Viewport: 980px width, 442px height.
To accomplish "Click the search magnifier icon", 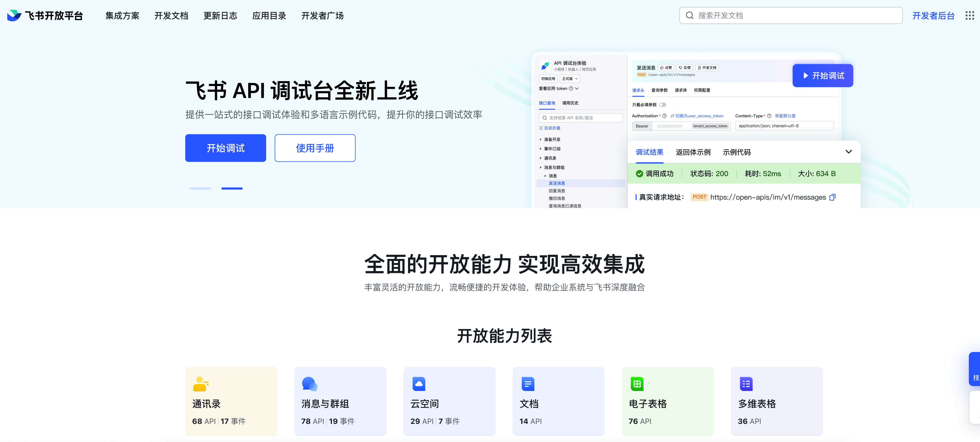I will pyautogui.click(x=689, y=16).
